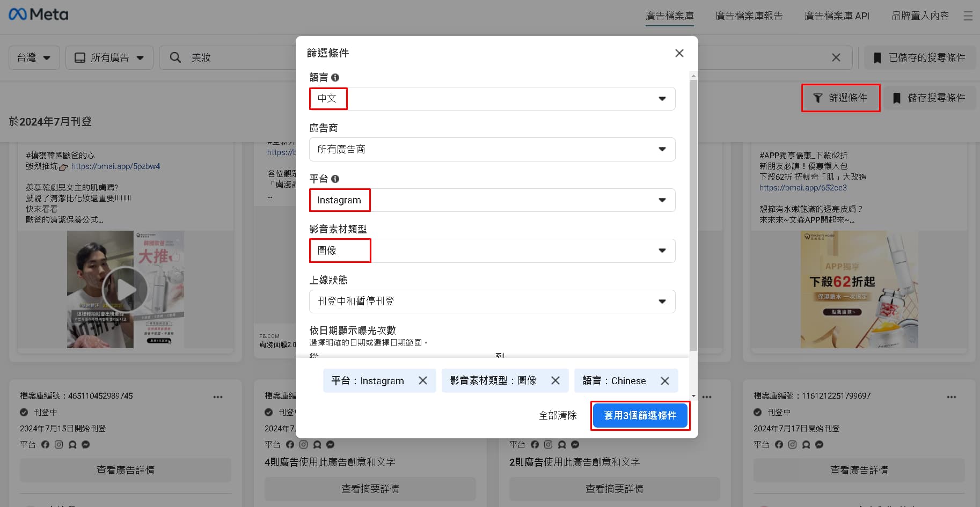Click the Meta logo
Image resolution: width=980 pixels, height=507 pixels.
pos(38,14)
